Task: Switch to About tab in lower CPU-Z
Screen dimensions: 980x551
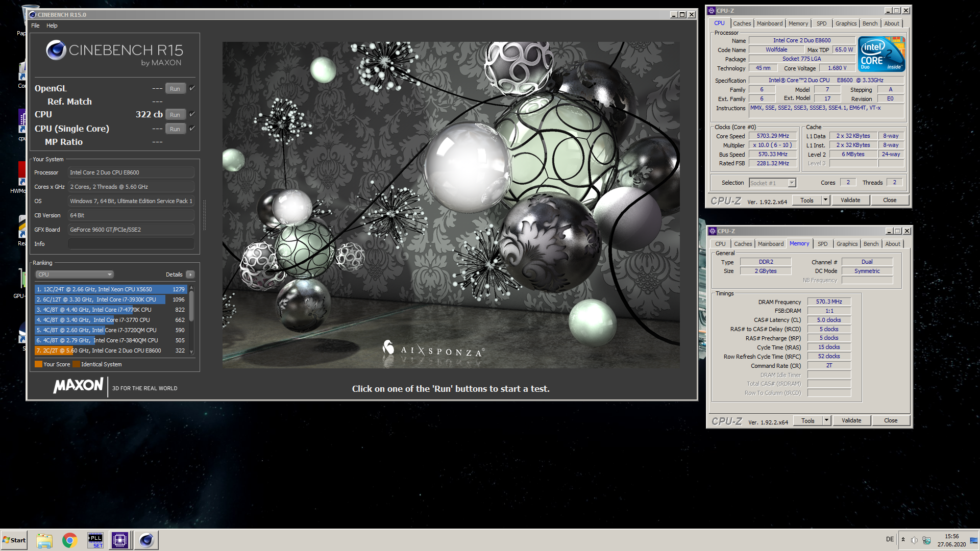Action: 893,244
